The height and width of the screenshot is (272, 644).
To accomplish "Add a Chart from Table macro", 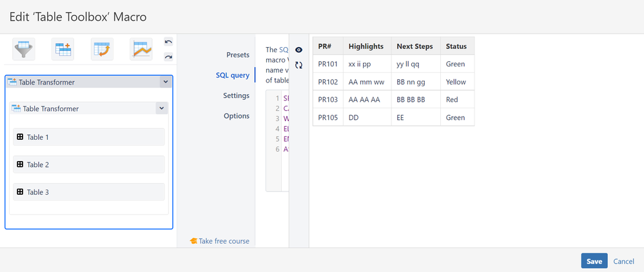I will pos(141,49).
